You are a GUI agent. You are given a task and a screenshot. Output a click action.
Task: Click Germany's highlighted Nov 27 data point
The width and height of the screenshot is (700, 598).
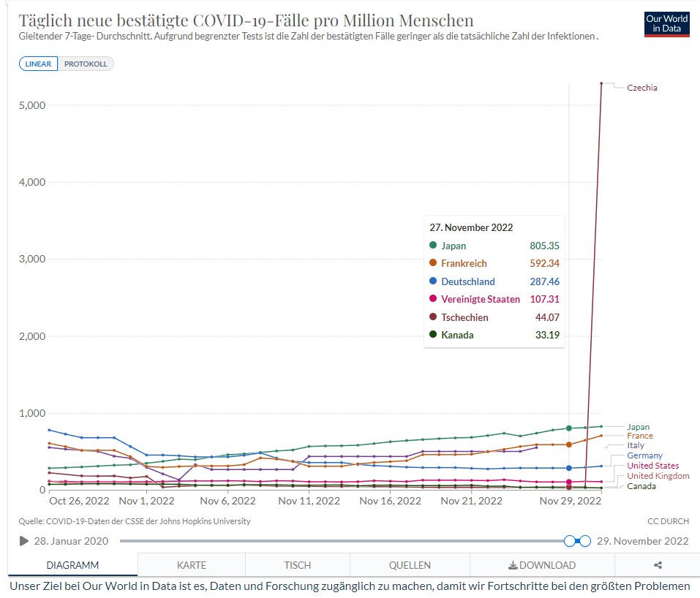[x=569, y=468]
